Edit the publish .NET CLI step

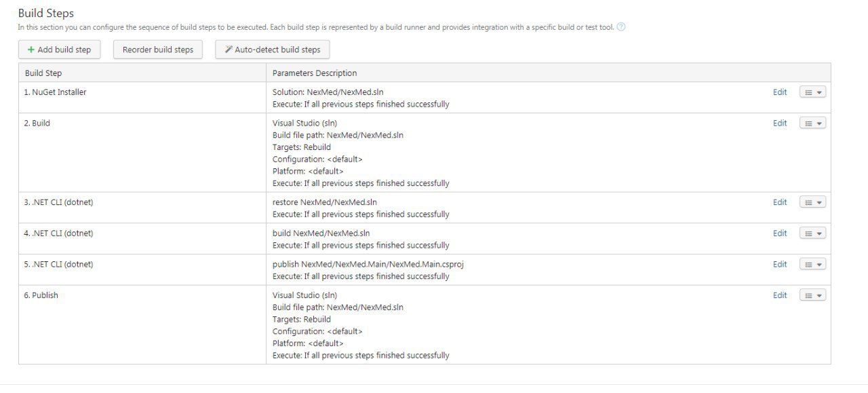coord(780,265)
